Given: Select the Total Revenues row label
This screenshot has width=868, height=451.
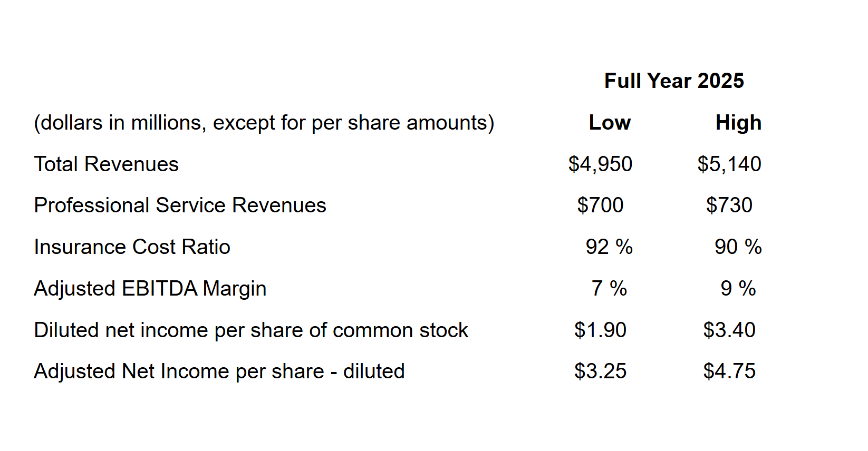Looking at the screenshot, I should (107, 164).
